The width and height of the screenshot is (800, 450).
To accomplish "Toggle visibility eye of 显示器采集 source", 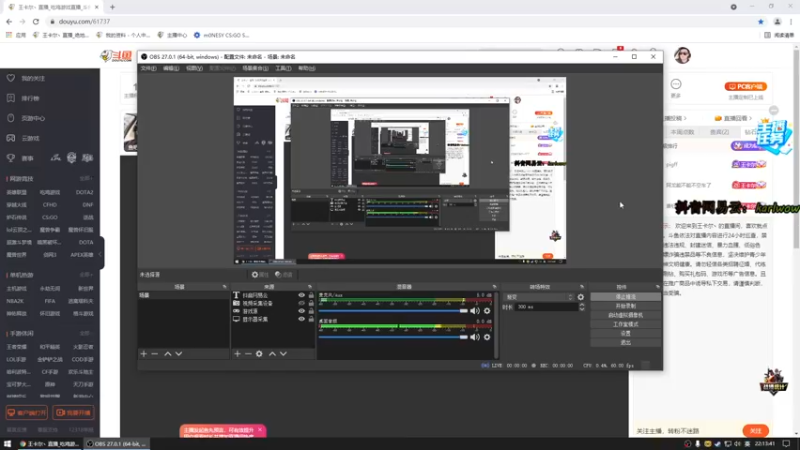I will [x=302, y=319].
